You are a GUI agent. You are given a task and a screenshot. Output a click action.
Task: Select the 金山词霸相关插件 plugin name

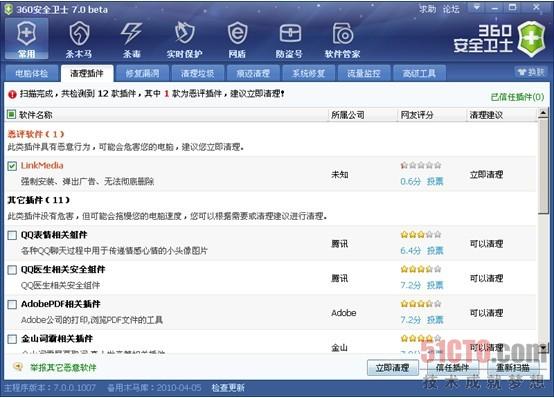click(57, 339)
